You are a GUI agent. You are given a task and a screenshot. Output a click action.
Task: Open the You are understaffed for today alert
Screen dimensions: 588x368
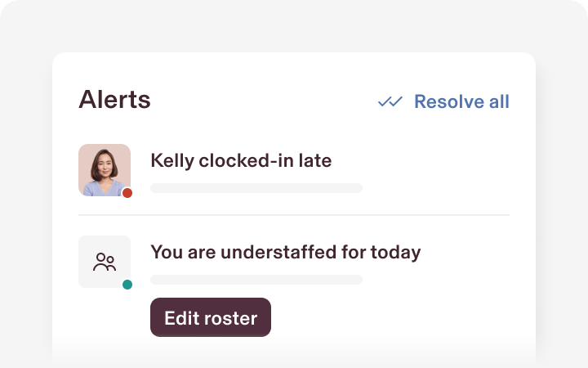pos(286,252)
